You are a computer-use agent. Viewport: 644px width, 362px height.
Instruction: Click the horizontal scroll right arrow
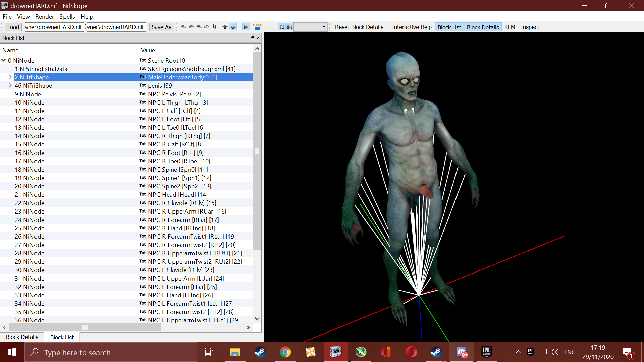248,327
